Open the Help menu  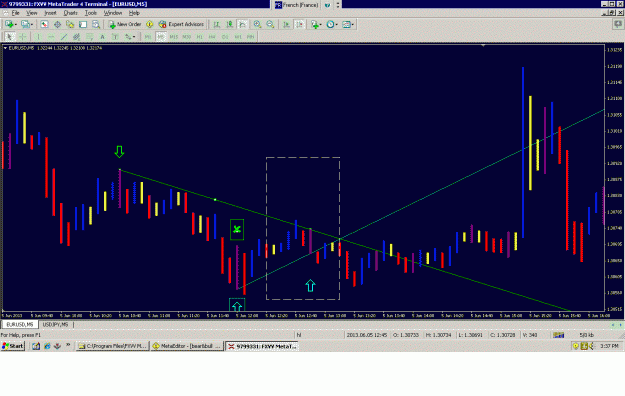pos(134,13)
